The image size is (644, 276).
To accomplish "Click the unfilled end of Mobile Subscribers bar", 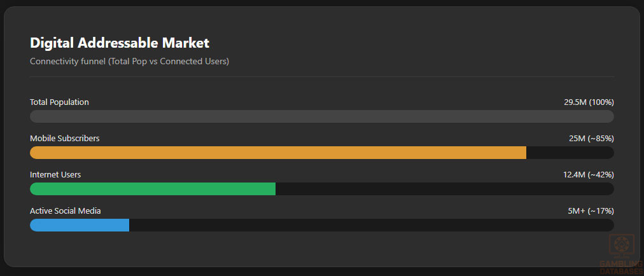I will [570, 153].
